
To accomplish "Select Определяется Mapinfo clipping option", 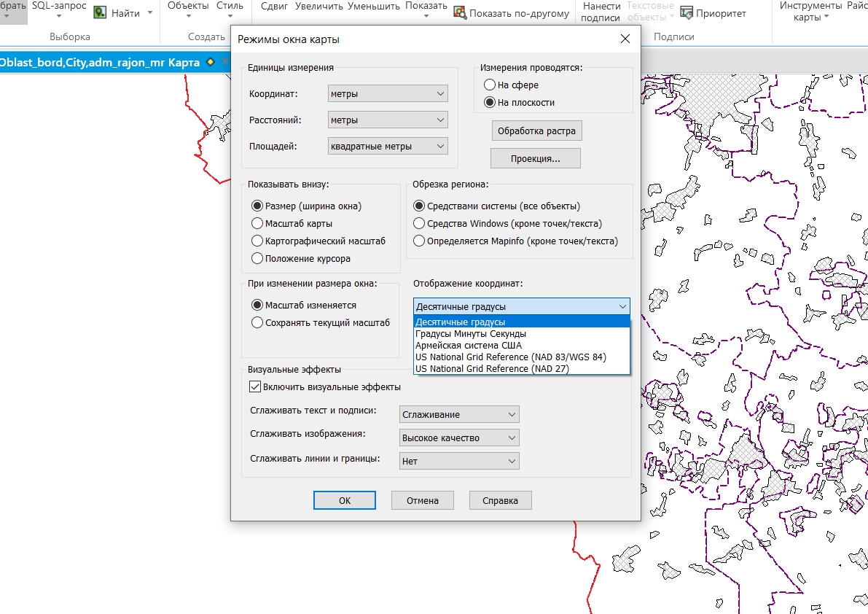I will pos(419,241).
